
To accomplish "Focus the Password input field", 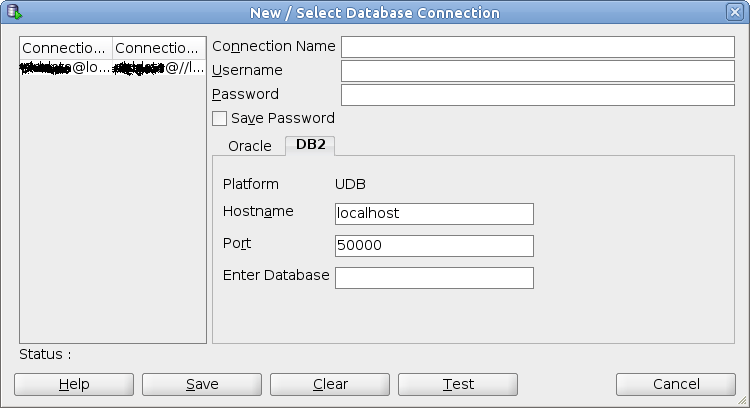I will pyautogui.click(x=538, y=95).
